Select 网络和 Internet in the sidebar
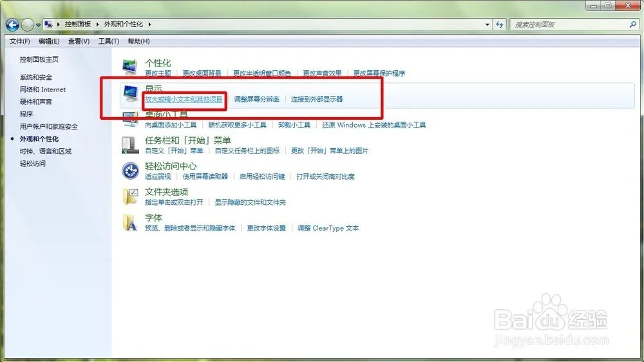 [43, 90]
